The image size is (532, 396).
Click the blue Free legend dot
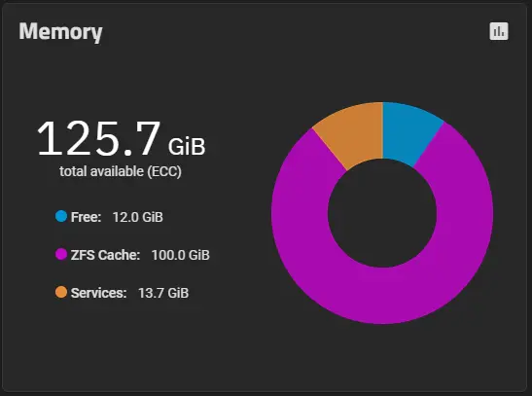[61, 216]
